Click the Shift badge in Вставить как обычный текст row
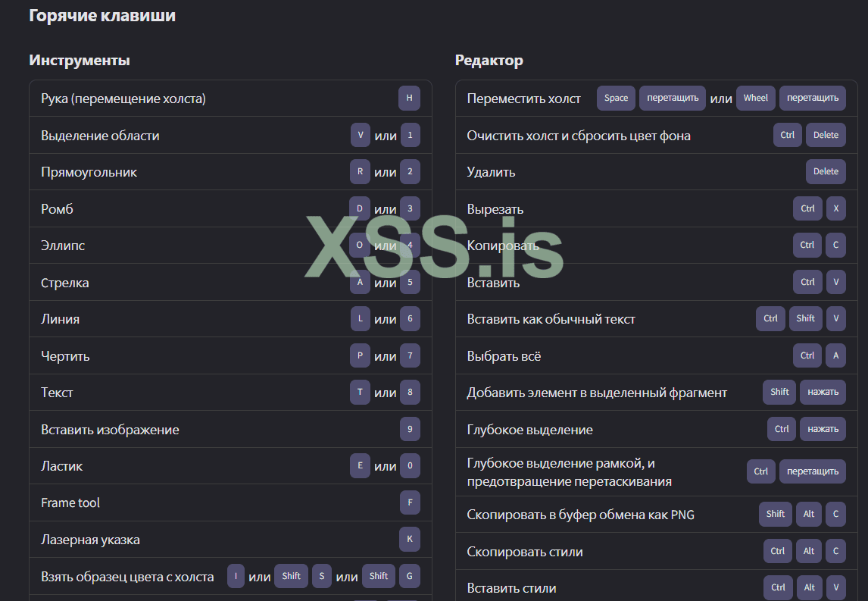 coord(805,319)
